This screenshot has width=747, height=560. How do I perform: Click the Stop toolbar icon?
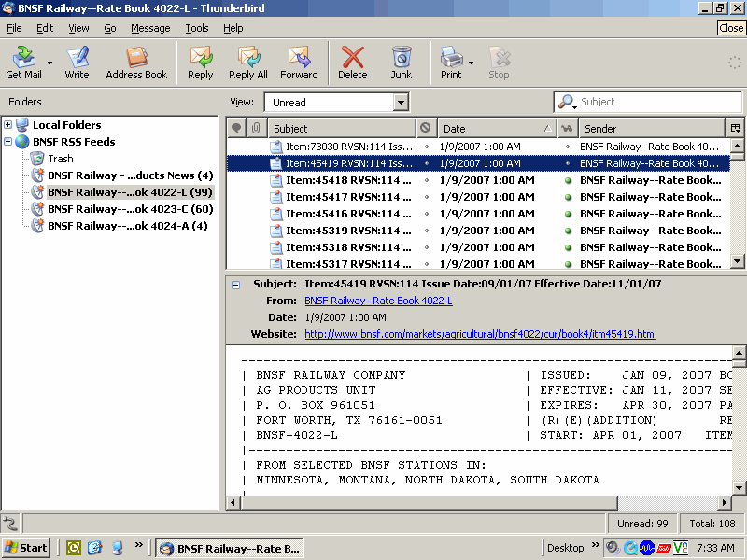pos(499,63)
